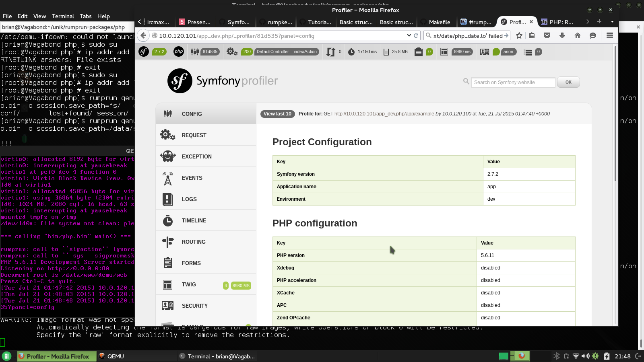This screenshot has width=644, height=362.
Task: Open the Timeline panel in profiler sidebar
Action: click(x=206, y=220)
